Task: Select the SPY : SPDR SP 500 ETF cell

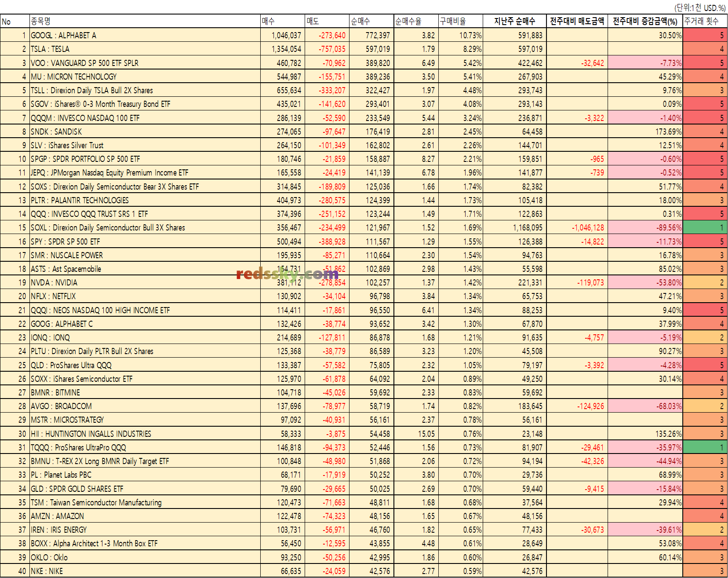Action: pyautogui.click(x=145, y=241)
